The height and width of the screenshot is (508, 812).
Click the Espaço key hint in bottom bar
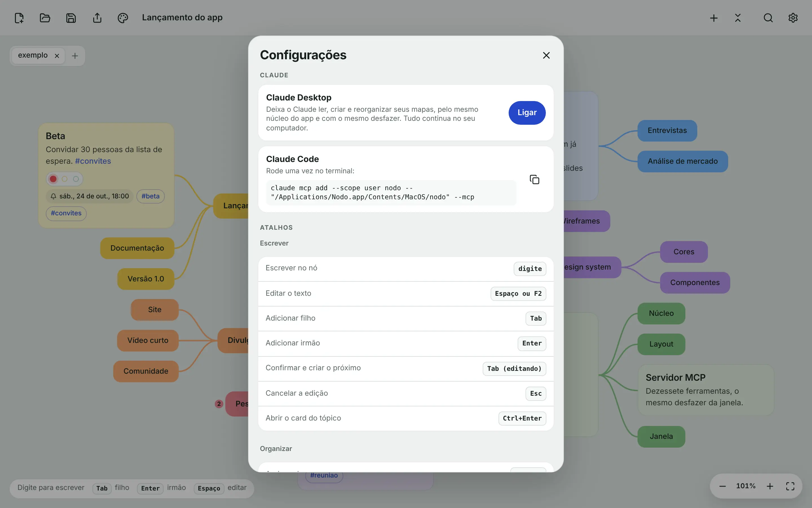coord(209,488)
